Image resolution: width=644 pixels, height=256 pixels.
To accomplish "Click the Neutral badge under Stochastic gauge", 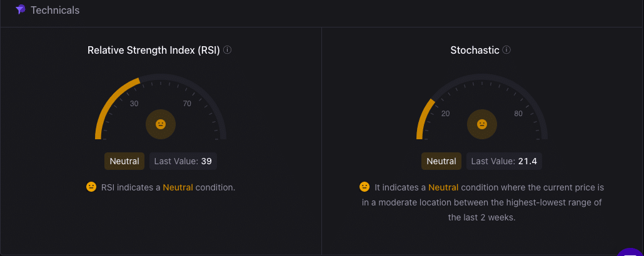I will (x=441, y=161).
